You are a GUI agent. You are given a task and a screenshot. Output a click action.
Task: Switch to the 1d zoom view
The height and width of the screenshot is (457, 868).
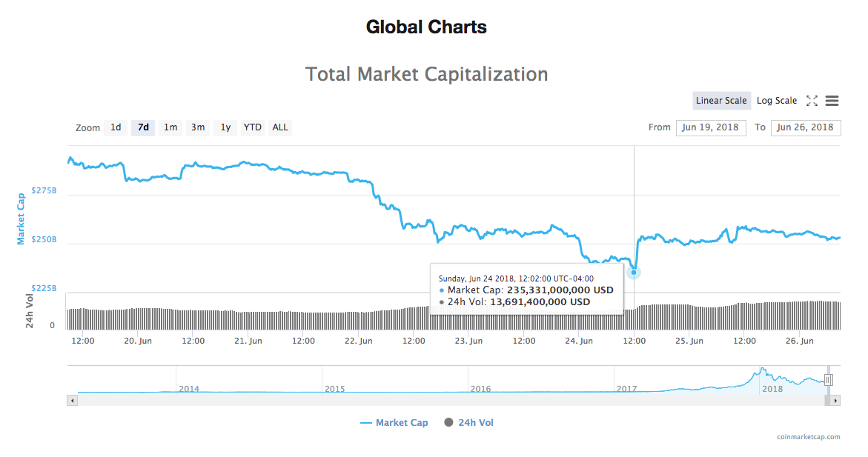point(116,127)
